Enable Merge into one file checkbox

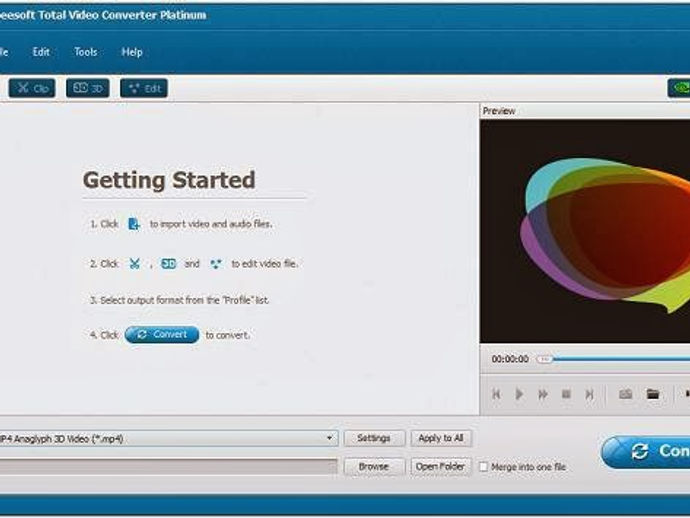(483, 467)
